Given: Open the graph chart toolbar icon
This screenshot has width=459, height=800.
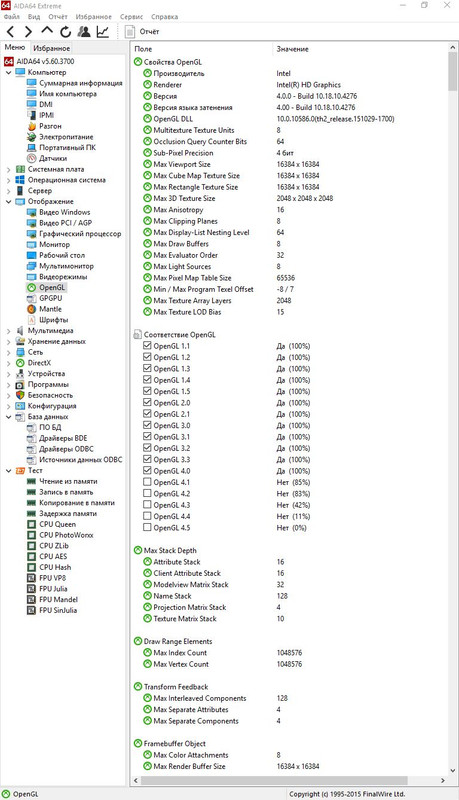Looking at the screenshot, I should click(x=103, y=32).
